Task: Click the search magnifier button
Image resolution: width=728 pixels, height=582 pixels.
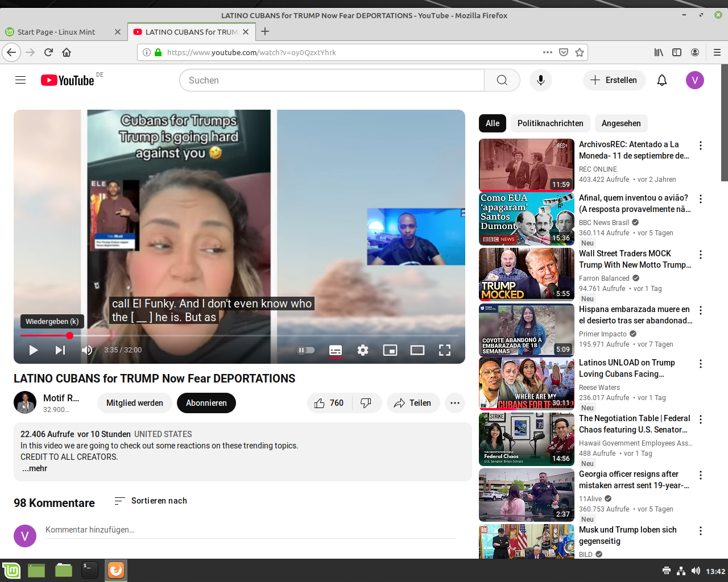Action: 502,80
